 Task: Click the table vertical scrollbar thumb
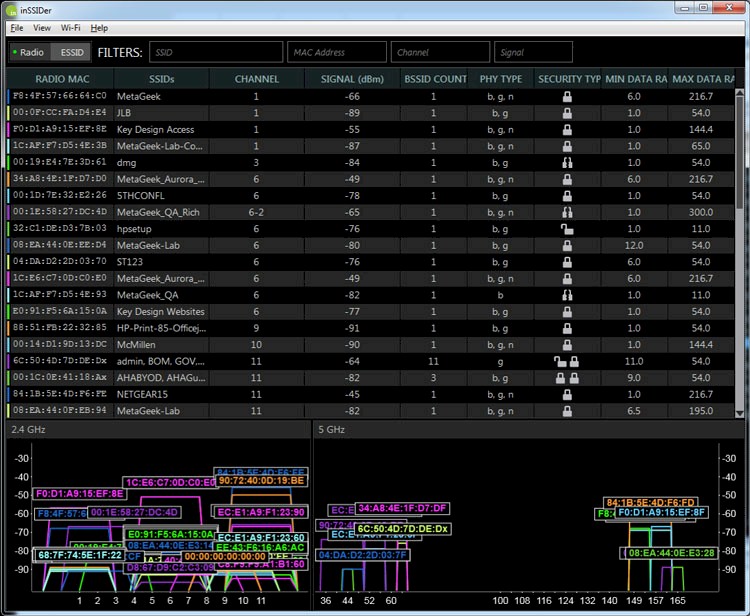point(740,152)
